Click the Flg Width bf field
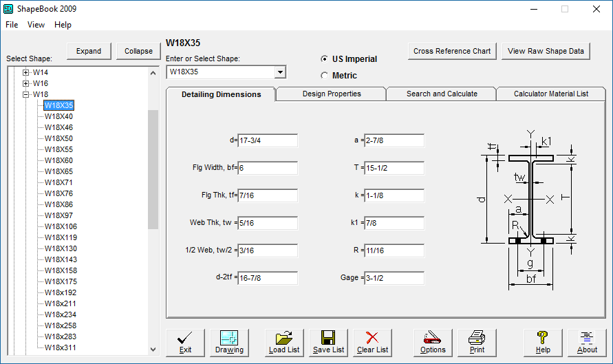The image size is (613, 364). (268, 168)
